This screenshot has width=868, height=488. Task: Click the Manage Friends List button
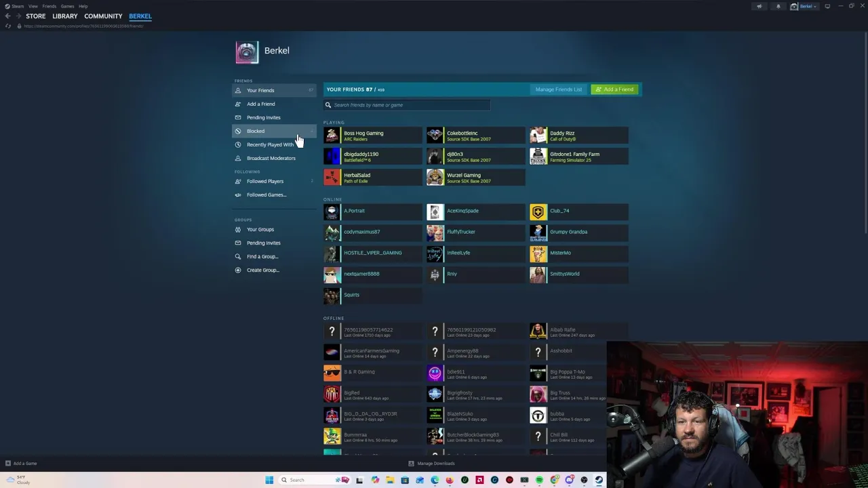pos(559,89)
